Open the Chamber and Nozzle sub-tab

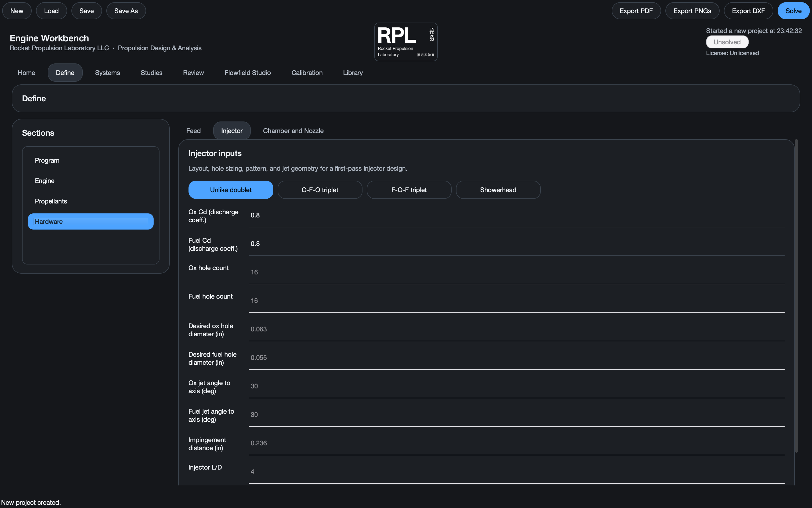293,131
